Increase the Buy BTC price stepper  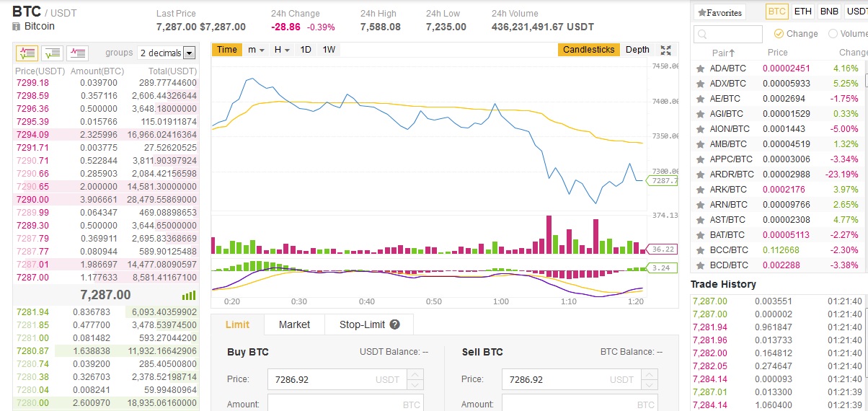tap(415, 374)
